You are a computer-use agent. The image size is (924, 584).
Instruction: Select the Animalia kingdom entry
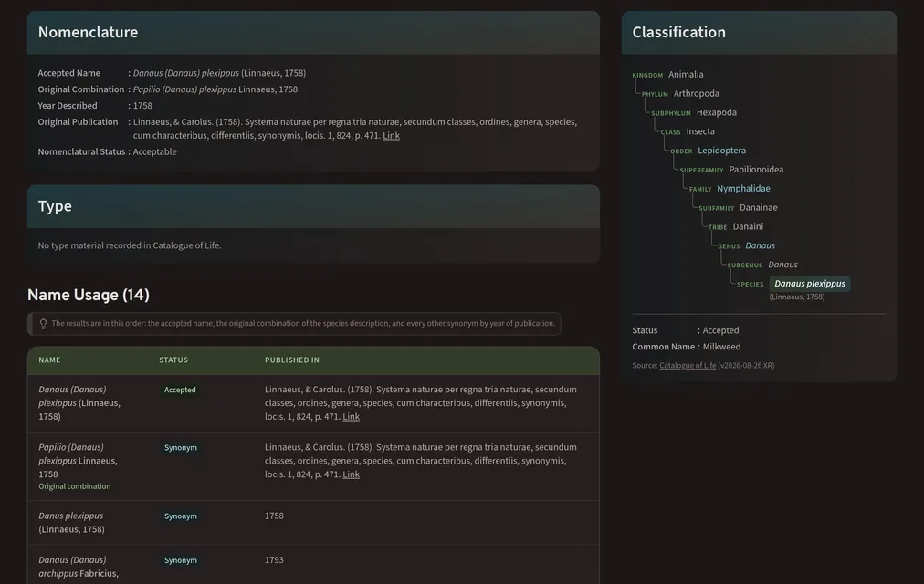coord(686,75)
